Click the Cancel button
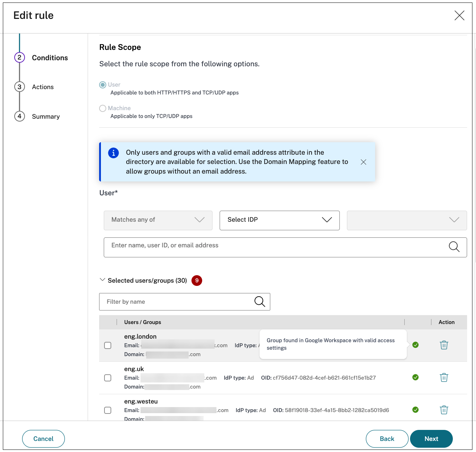Screen dimensions: 476x452 [43, 439]
